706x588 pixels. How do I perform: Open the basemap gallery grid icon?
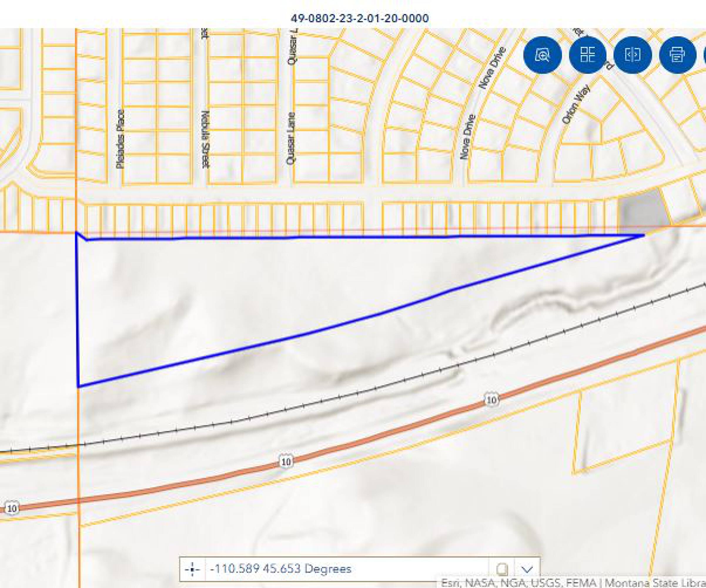[587, 55]
